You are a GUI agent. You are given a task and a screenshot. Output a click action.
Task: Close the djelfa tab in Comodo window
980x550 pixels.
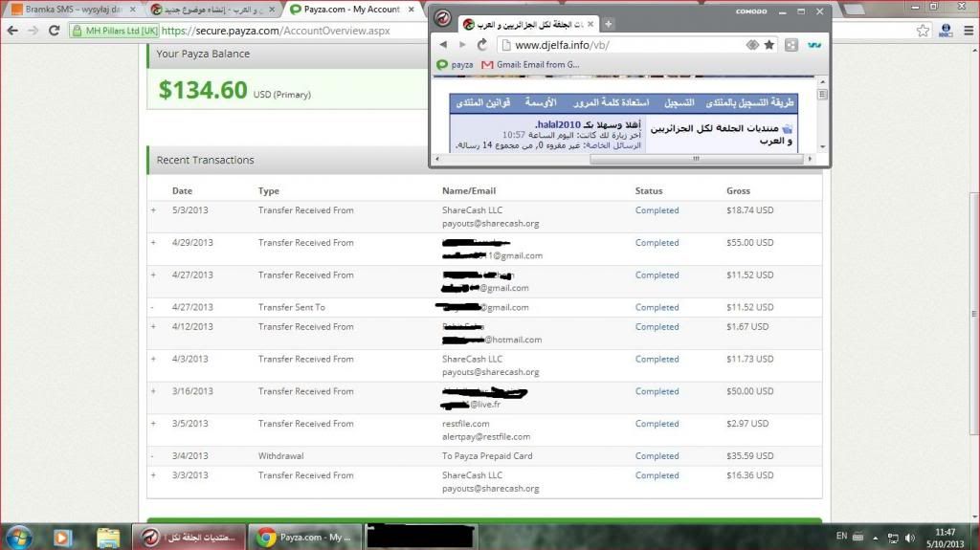click(590, 24)
